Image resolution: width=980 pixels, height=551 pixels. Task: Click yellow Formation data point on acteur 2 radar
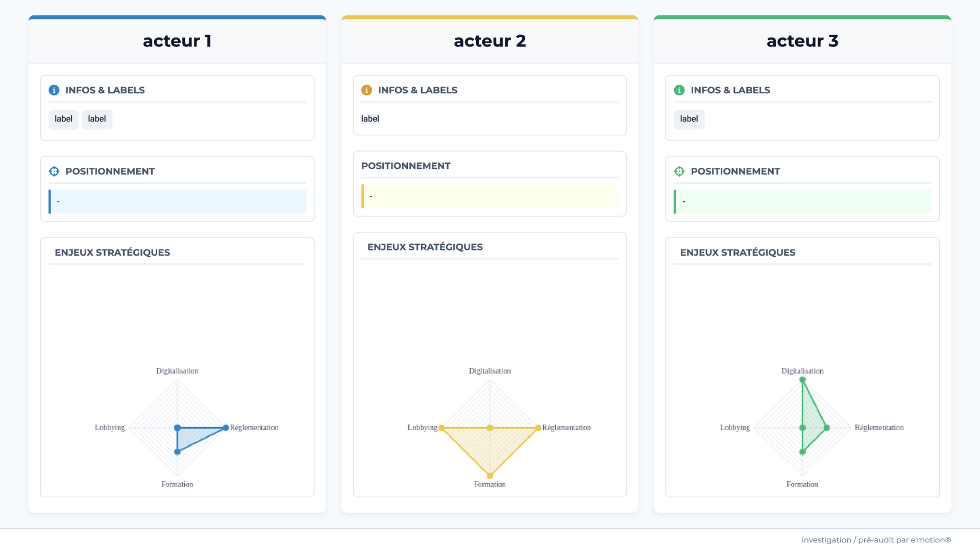pos(490,475)
